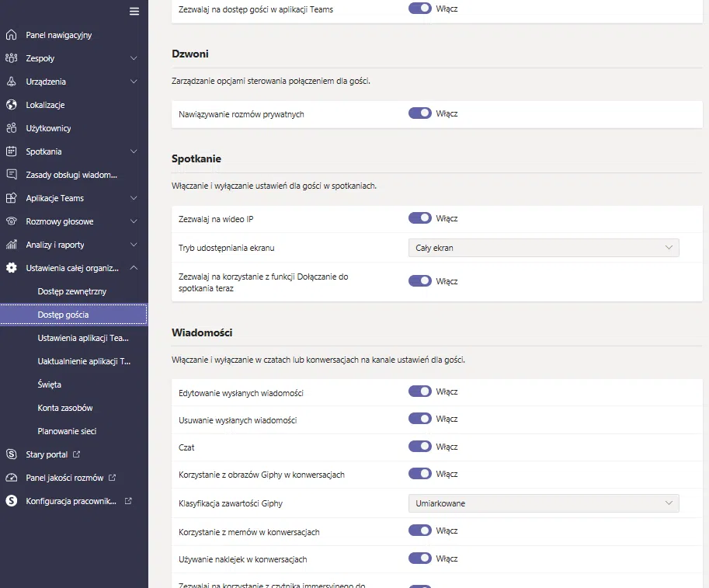Click the Analizy i raporty chart icon
This screenshot has width=709, height=588.
tap(11, 245)
